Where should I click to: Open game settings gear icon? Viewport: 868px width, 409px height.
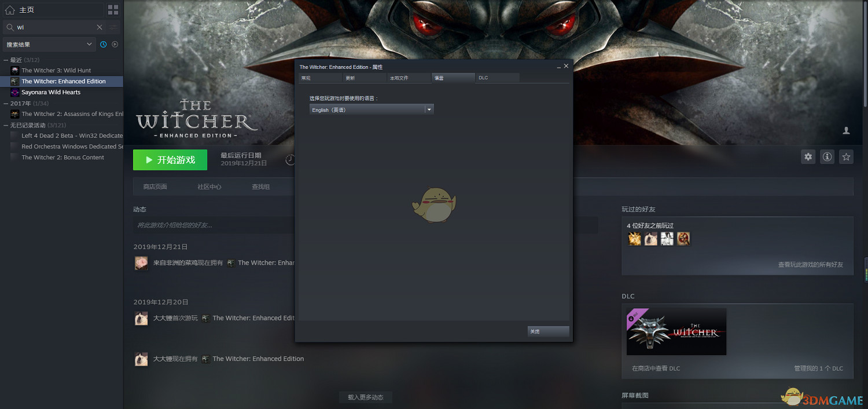(808, 156)
